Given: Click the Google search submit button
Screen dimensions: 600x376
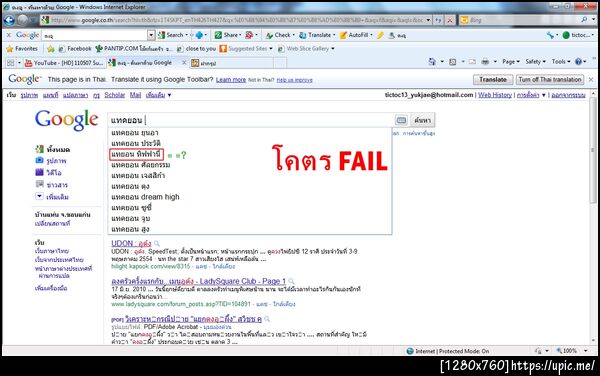Looking at the screenshot, I should coord(422,120).
